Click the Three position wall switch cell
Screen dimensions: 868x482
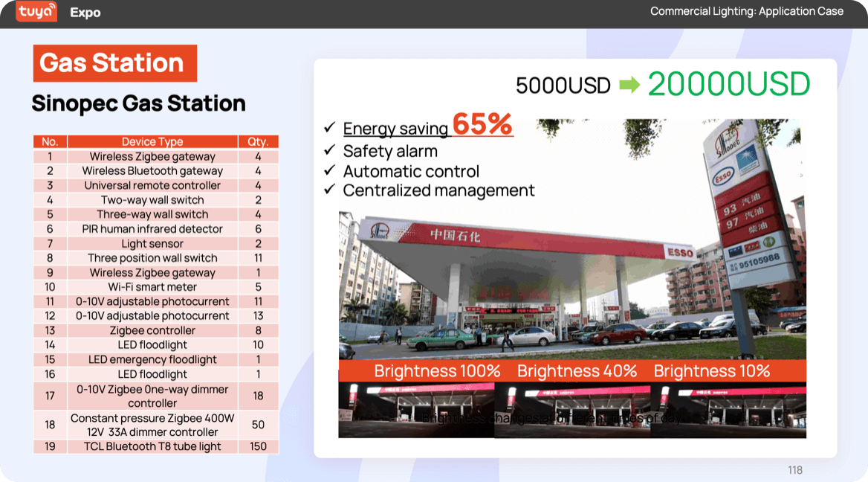tap(152, 258)
